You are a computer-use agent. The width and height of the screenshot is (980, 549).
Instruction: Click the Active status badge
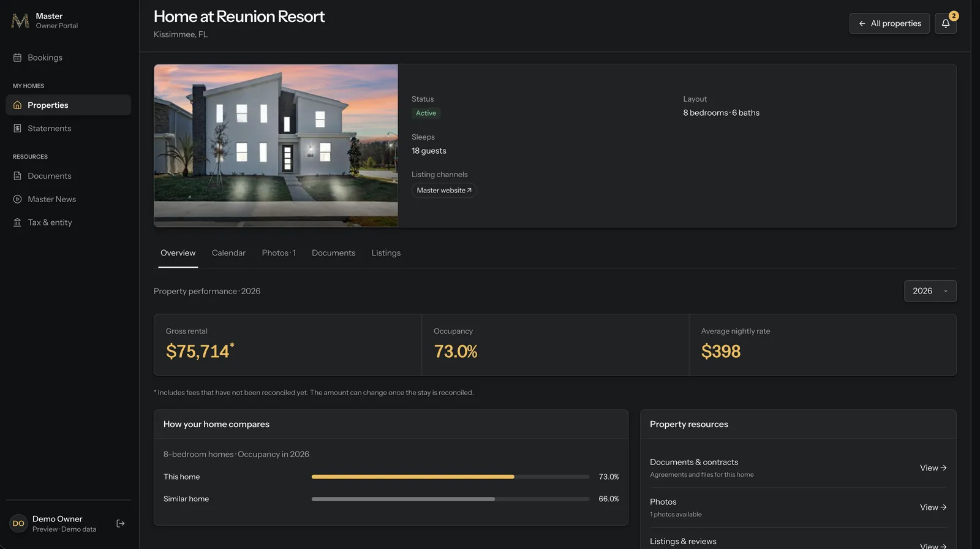point(426,113)
